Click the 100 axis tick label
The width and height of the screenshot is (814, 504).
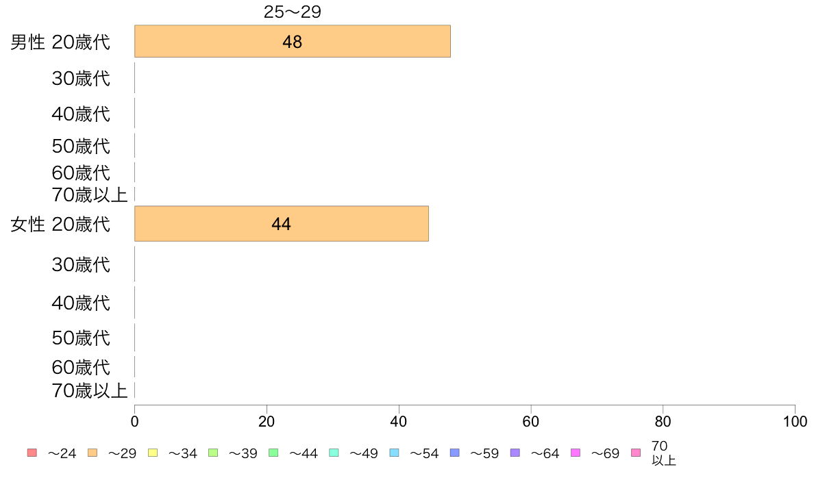click(x=795, y=421)
